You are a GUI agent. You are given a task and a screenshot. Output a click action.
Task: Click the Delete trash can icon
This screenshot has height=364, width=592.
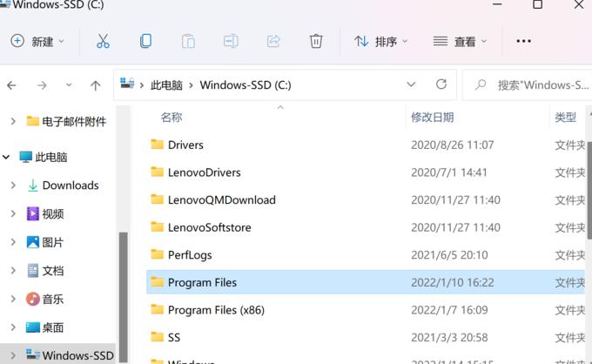tap(316, 41)
